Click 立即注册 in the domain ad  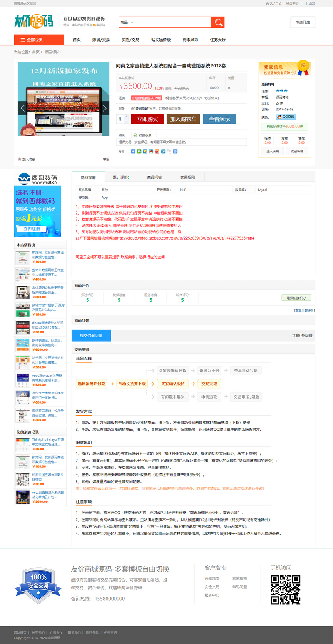click(32, 229)
